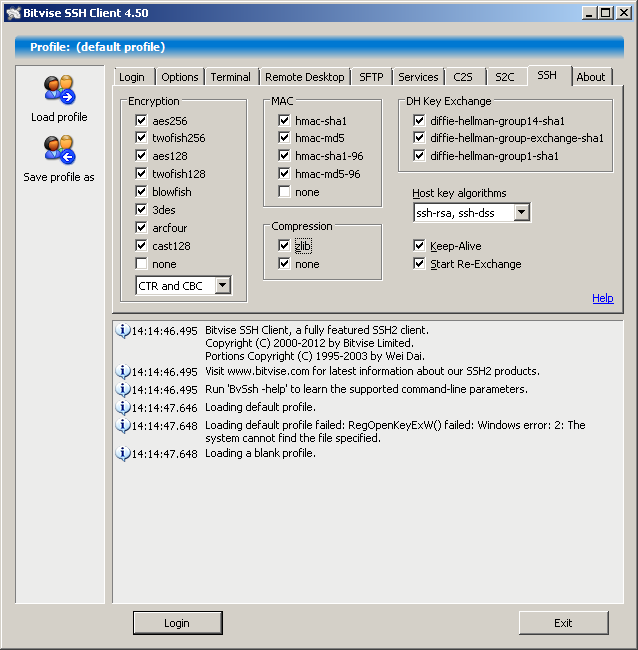Click the 'Load profile' label text

click(59, 117)
